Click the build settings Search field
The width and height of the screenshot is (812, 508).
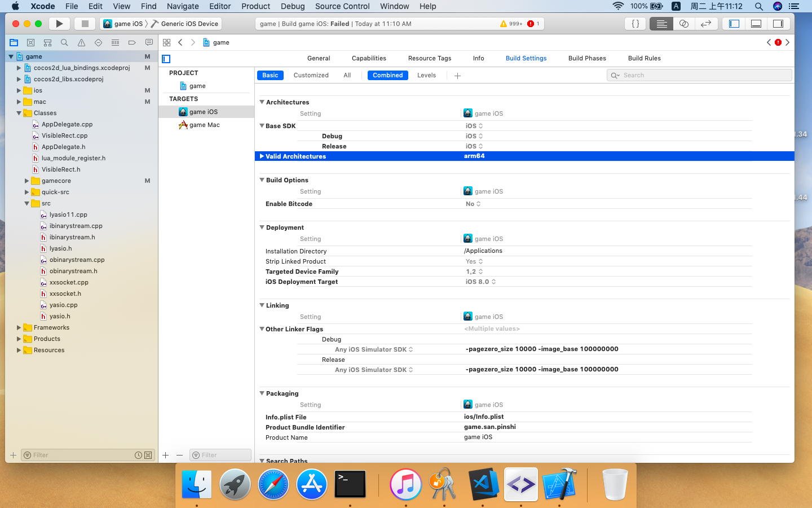pyautogui.click(x=700, y=75)
